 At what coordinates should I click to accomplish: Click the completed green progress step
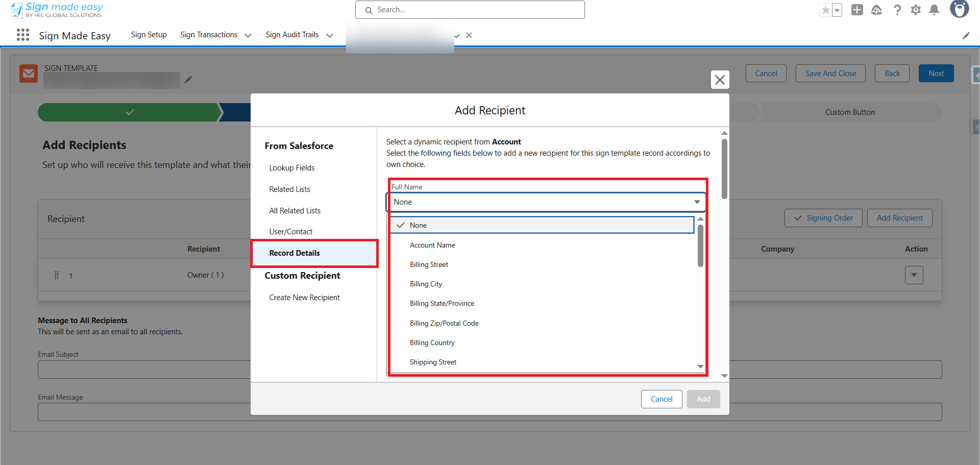tap(130, 112)
